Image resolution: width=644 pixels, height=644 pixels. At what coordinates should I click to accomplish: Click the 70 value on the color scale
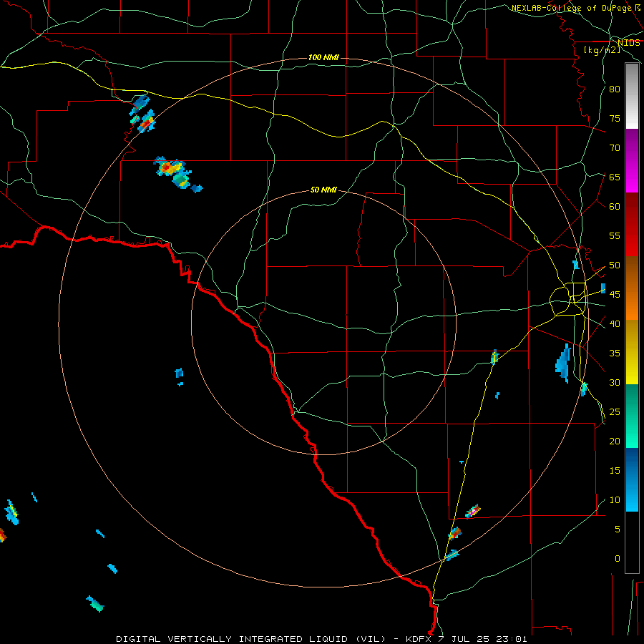[x=615, y=148]
